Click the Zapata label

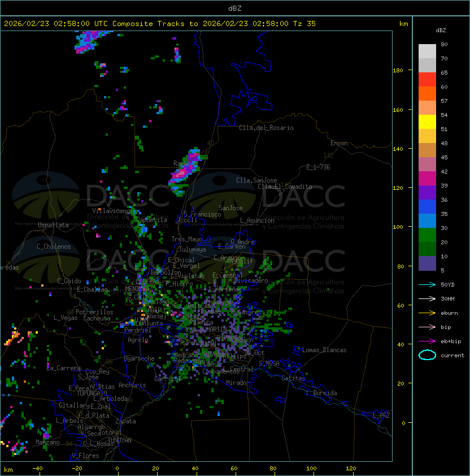tap(125, 421)
